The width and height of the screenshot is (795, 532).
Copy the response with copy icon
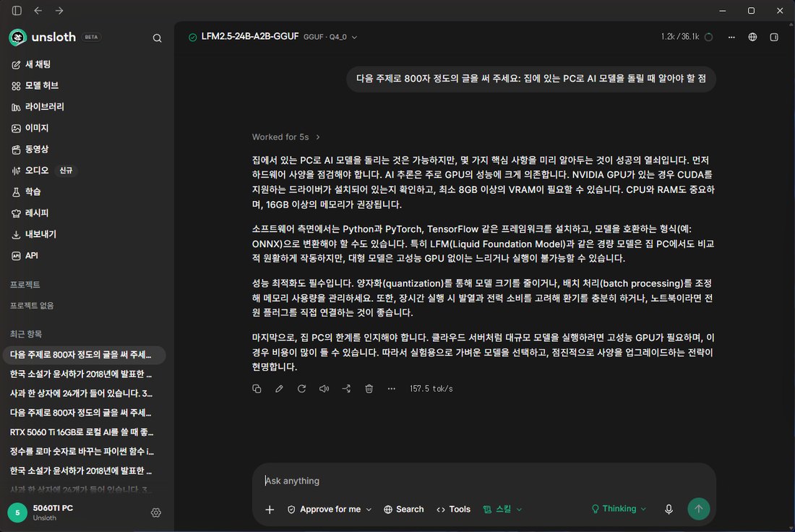[257, 388]
